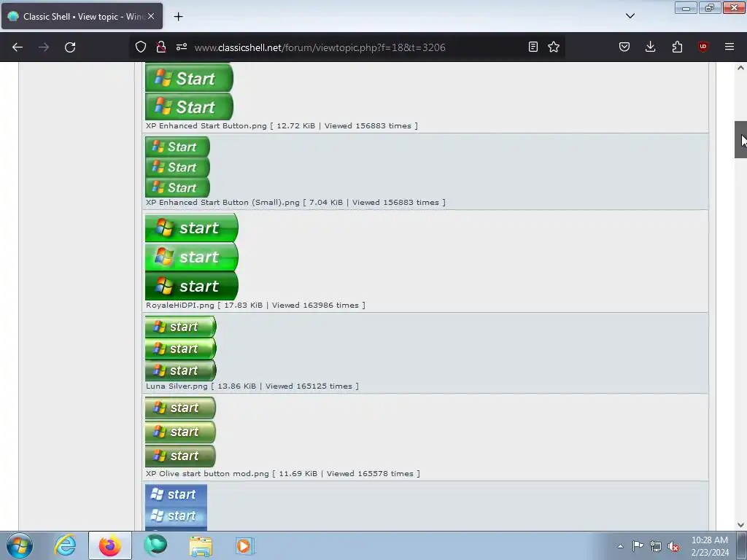Open site permissions icon in address bar
The image size is (747, 560).
(x=182, y=47)
